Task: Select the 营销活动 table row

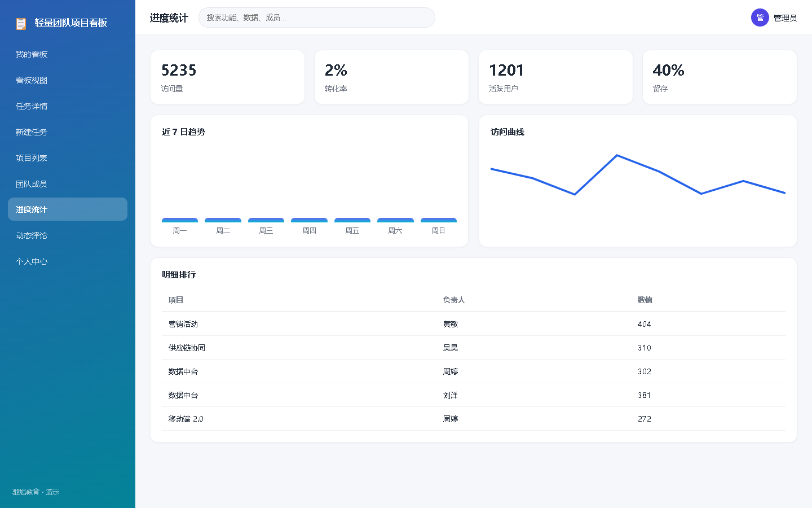Action: coord(474,324)
